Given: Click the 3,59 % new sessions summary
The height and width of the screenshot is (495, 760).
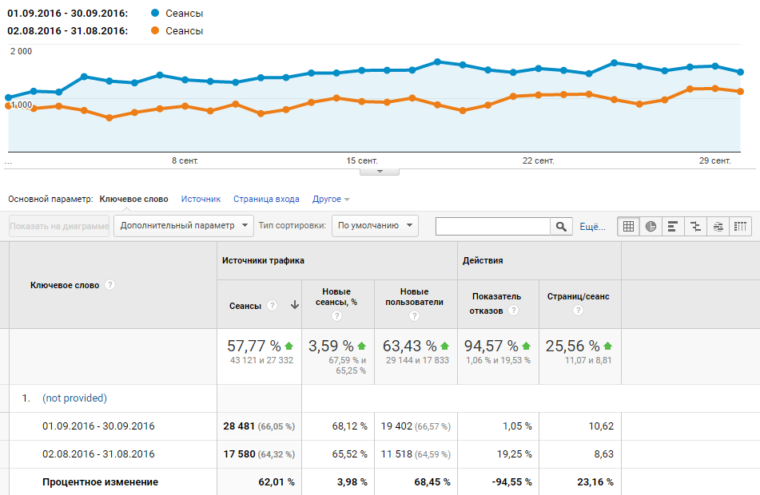Looking at the screenshot, I should pyautogui.click(x=331, y=346).
